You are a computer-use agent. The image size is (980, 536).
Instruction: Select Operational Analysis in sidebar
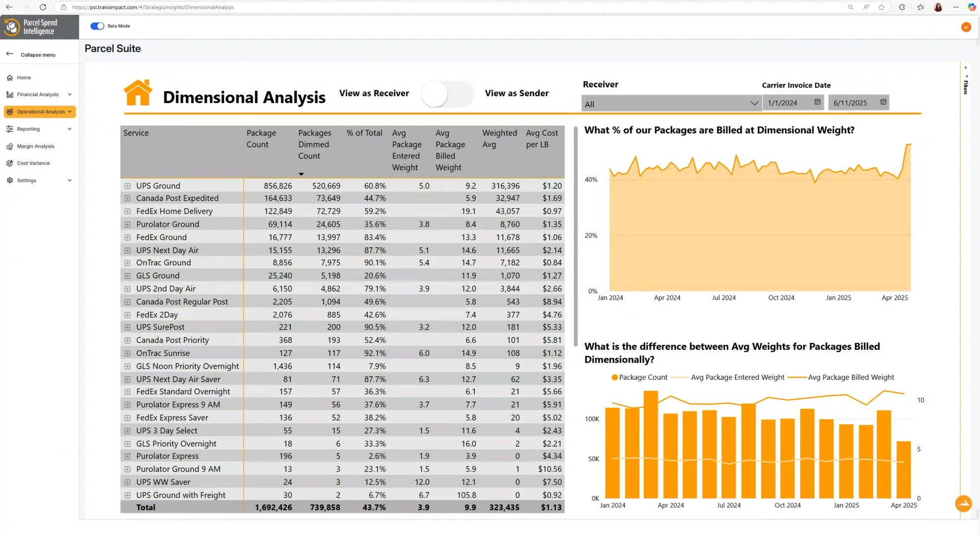point(40,112)
